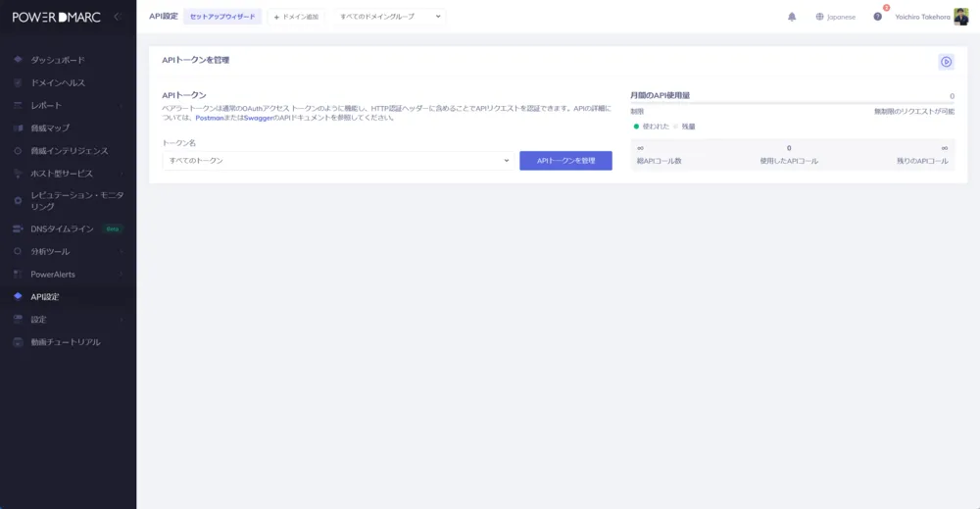Click the 分析ツール search icon
Screen dimensions: 980x509
coord(18,251)
